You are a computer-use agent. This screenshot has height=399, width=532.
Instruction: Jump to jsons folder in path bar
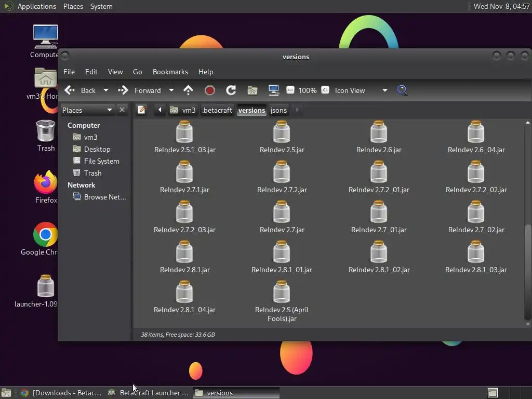coord(278,110)
